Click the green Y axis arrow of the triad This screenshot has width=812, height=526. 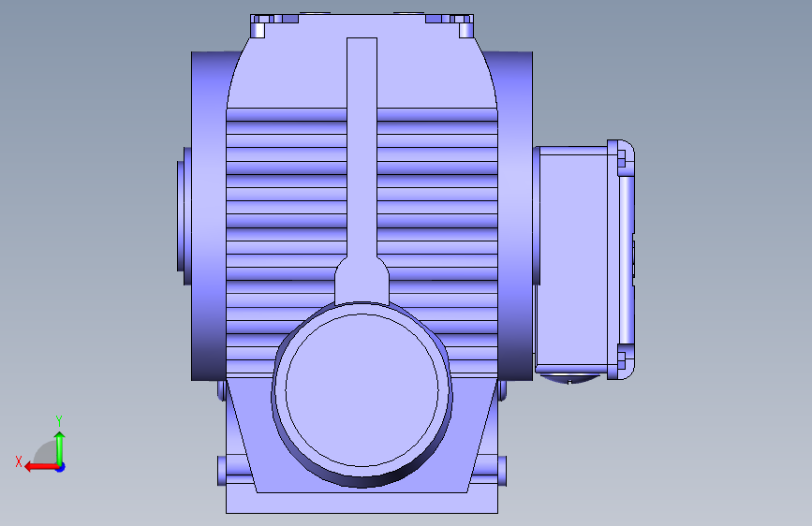(x=60, y=447)
